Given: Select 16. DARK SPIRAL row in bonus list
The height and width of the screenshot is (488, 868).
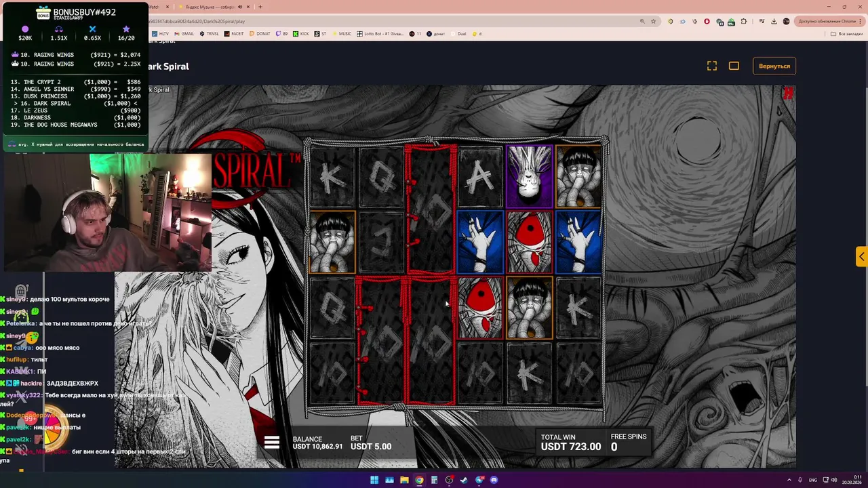Looking at the screenshot, I should pyautogui.click(x=75, y=104).
